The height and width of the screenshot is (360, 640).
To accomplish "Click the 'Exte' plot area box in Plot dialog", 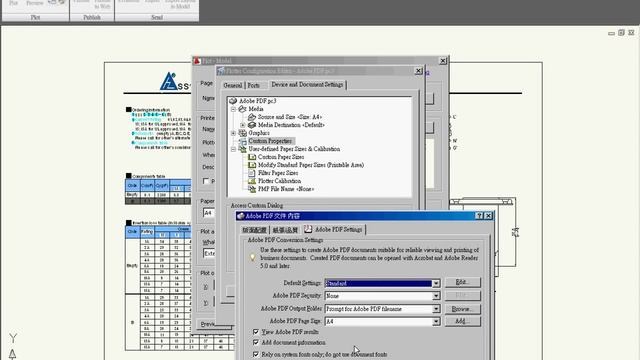I will tap(209, 253).
